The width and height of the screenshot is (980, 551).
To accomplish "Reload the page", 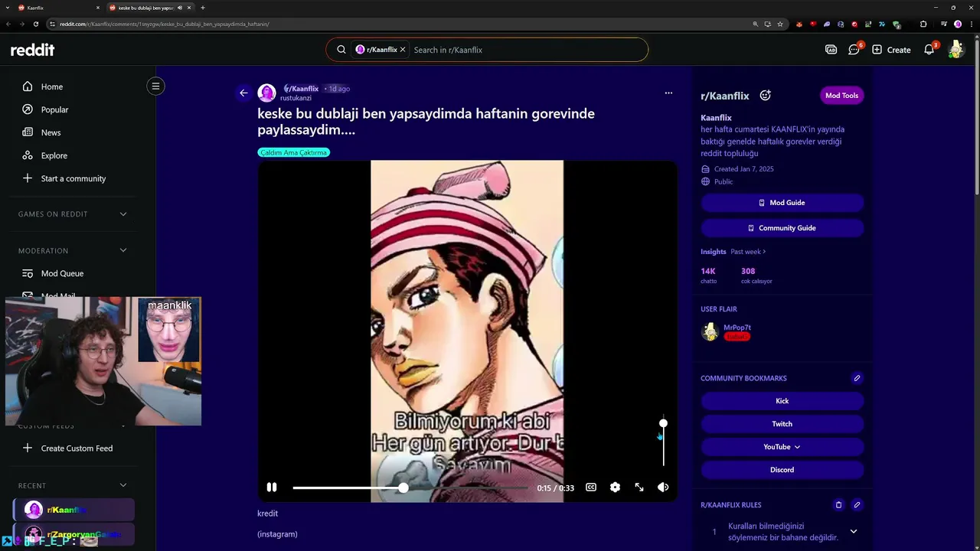I will pyautogui.click(x=36, y=24).
